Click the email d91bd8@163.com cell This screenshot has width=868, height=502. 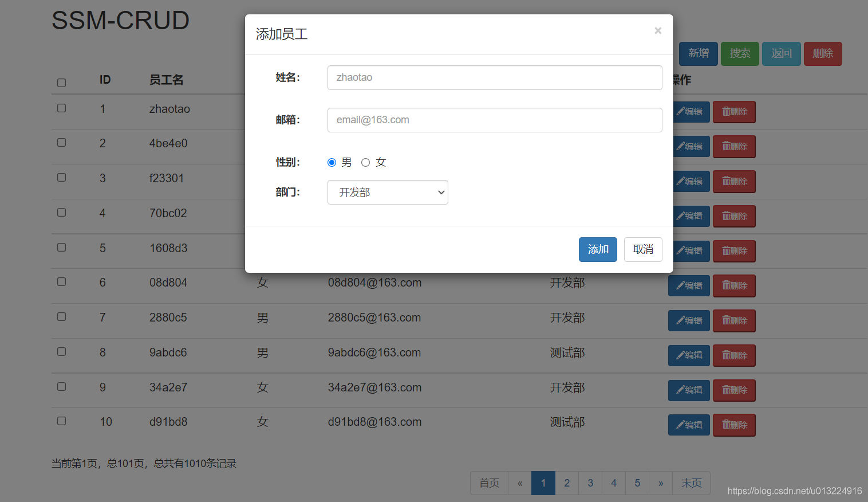tap(374, 422)
